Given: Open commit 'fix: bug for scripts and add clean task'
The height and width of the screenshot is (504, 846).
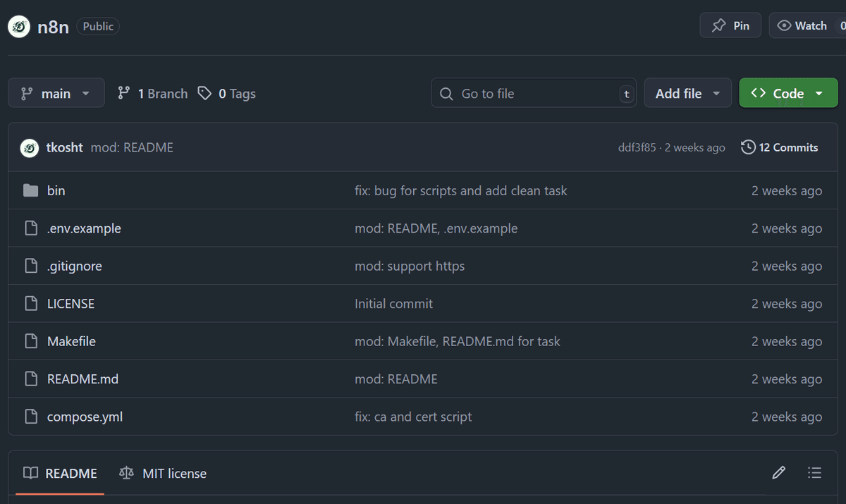Looking at the screenshot, I should tap(461, 190).
